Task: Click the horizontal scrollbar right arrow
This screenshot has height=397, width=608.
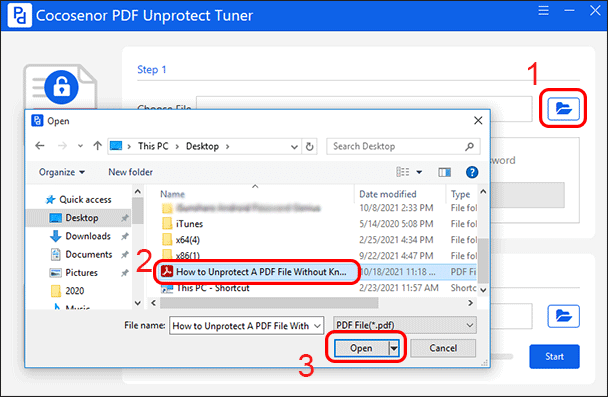Action: pos(470,303)
